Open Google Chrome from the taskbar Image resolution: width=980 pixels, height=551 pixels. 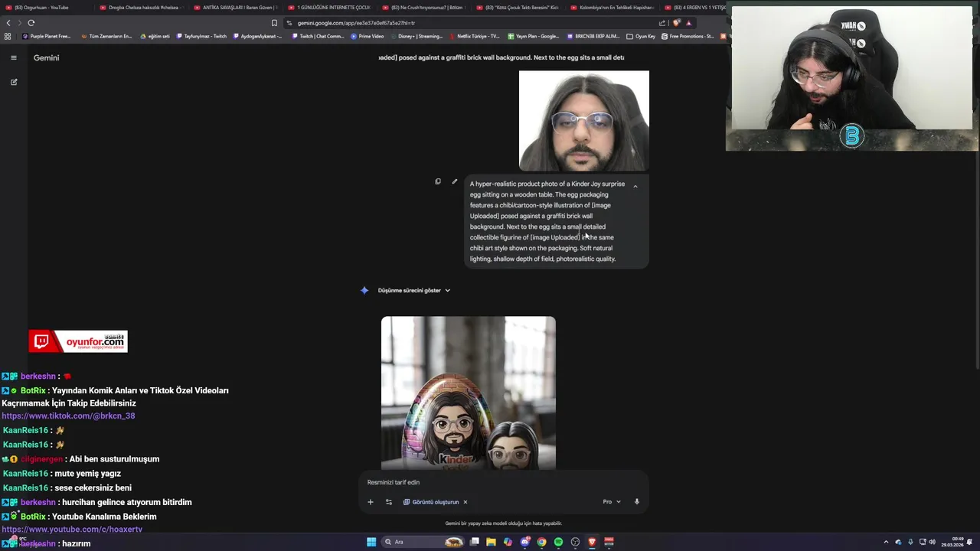(x=541, y=542)
